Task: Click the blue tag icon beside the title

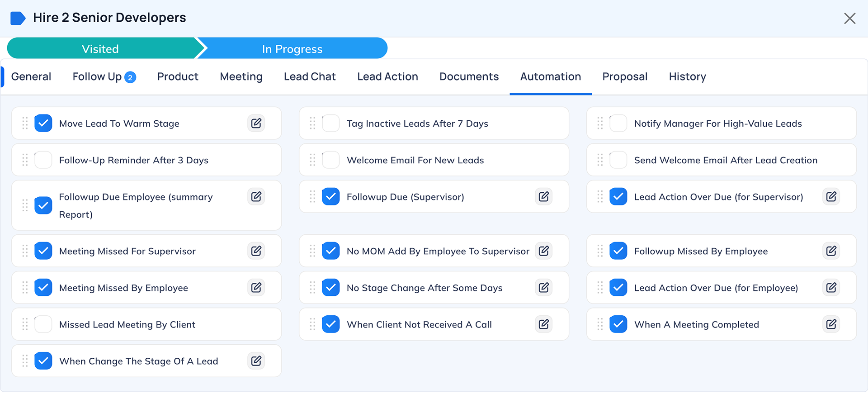Action: pyautogui.click(x=18, y=18)
